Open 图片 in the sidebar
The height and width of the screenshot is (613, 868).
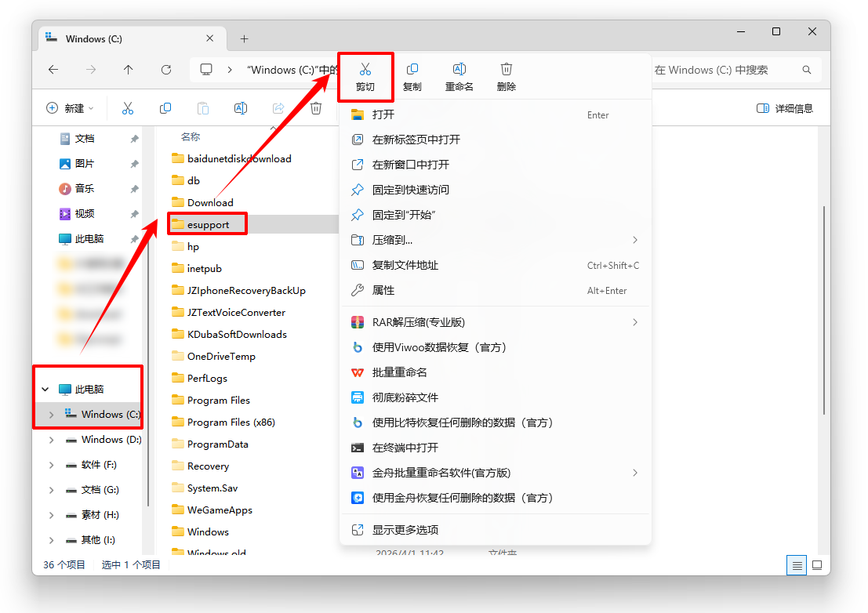(84, 164)
